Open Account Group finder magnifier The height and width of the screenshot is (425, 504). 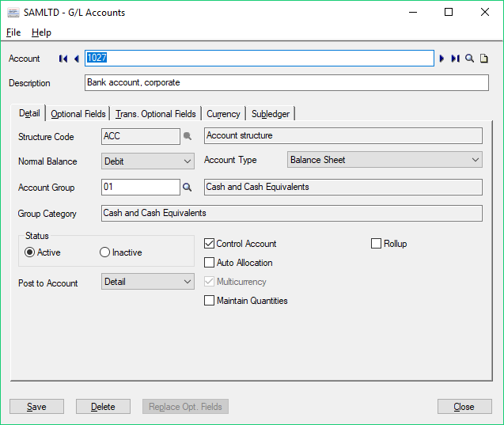pyautogui.click(x=188, y=188)
